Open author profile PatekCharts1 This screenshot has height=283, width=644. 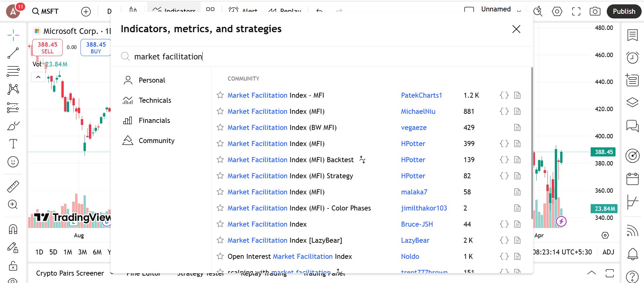(x=421, y=95)
